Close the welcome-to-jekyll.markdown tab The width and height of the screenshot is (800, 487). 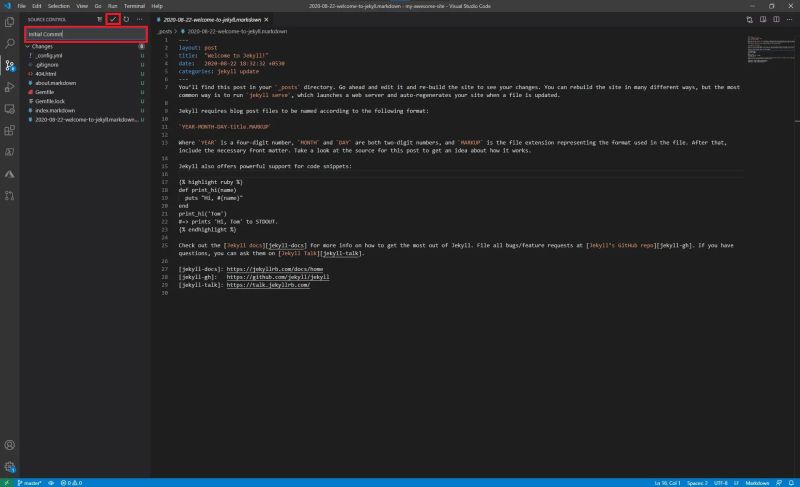tap(266, 19)
